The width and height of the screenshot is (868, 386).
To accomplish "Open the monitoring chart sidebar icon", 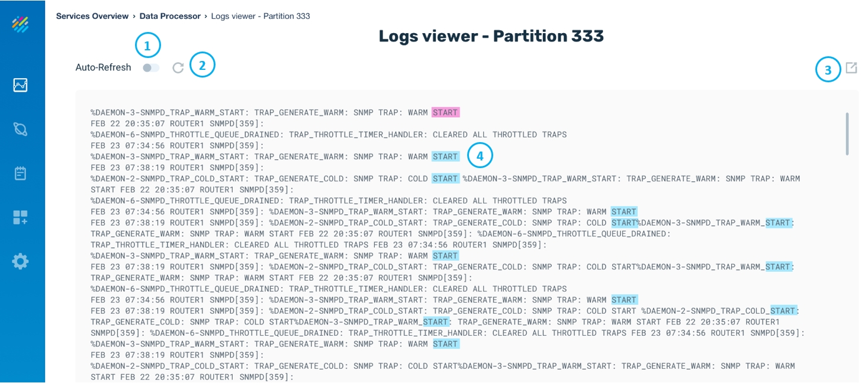I will pyautogui.click(x=20, y=85).
